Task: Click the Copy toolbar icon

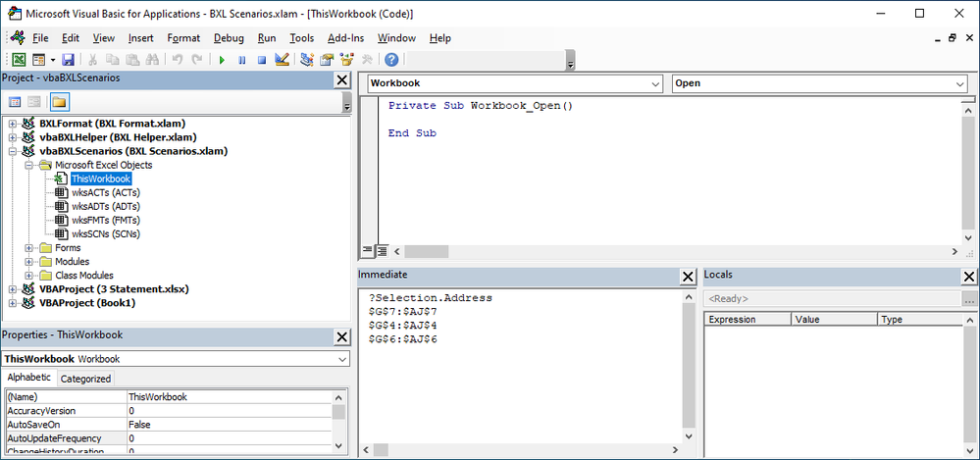Action: point(113,60)
